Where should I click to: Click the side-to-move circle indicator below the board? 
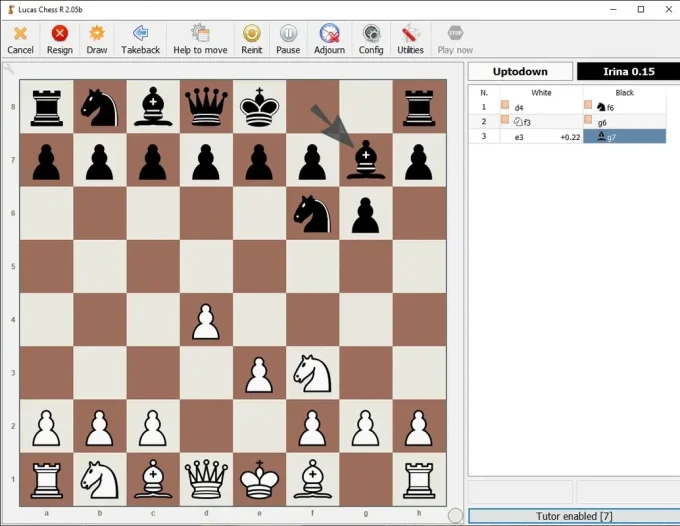point(455,515)
